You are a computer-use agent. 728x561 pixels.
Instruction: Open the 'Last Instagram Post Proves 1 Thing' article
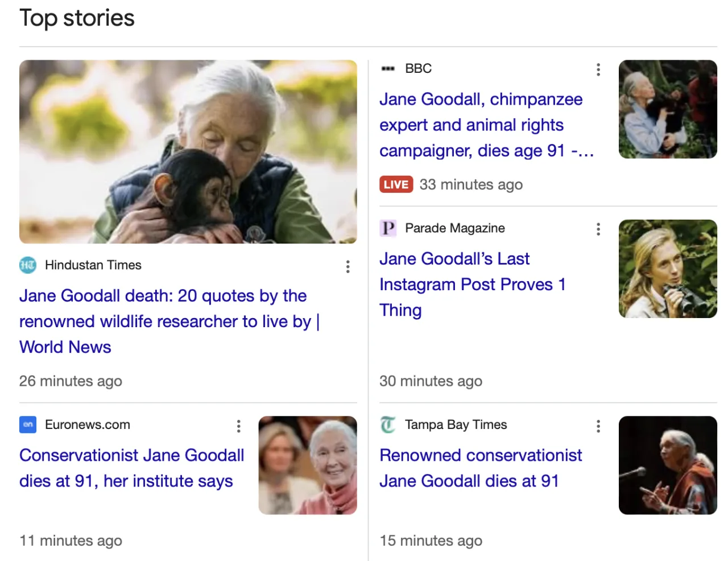pos(472,284)
